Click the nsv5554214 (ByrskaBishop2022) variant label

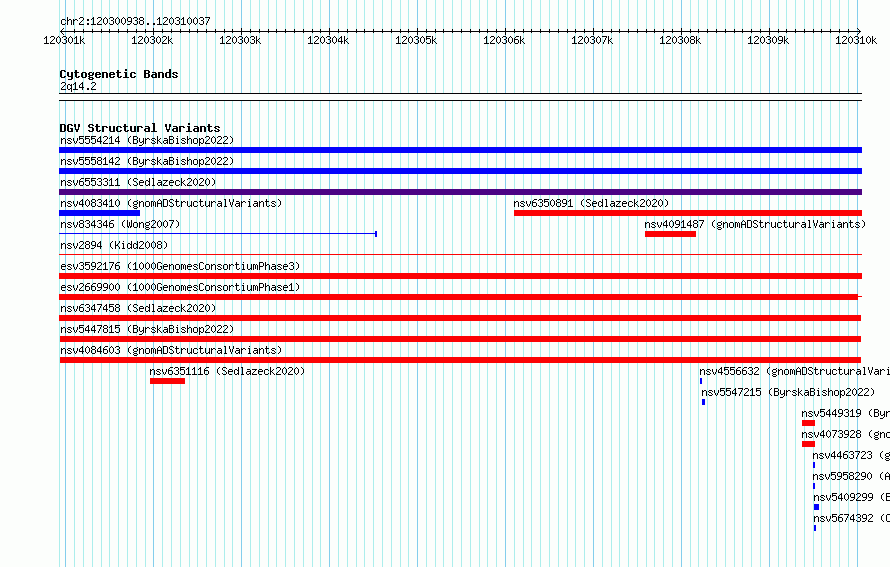147,140
